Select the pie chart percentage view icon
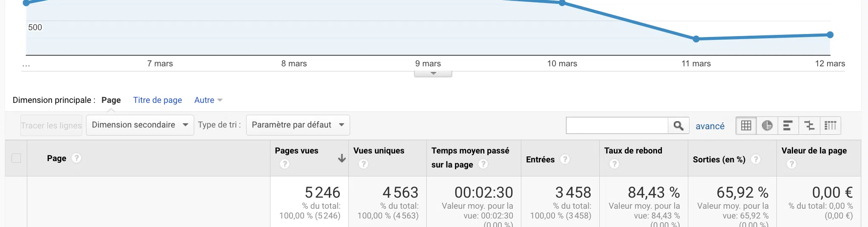 (x=767, y=126)
